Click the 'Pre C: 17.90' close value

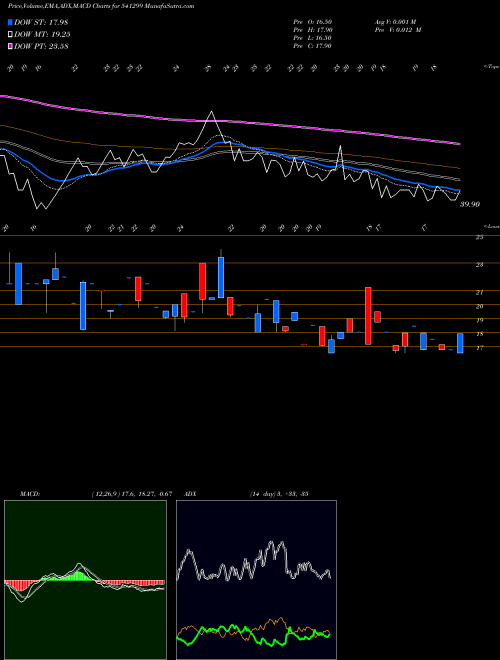click(x=313, y=46)
